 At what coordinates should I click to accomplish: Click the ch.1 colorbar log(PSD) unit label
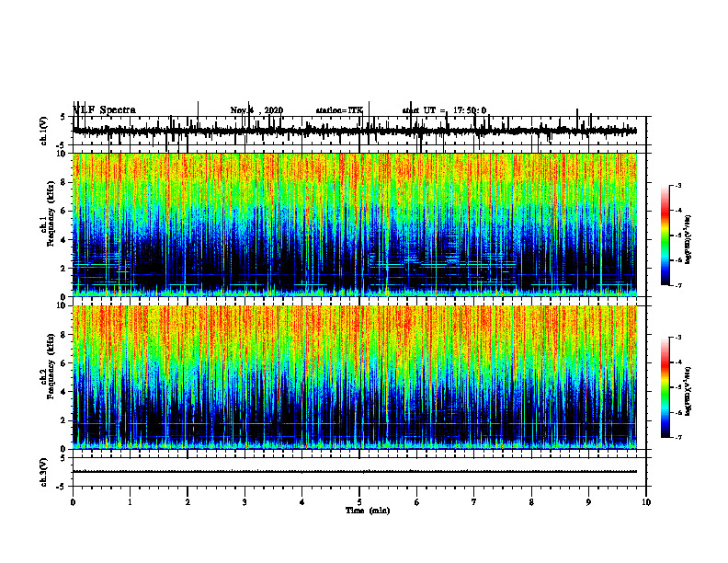point(688,239)
